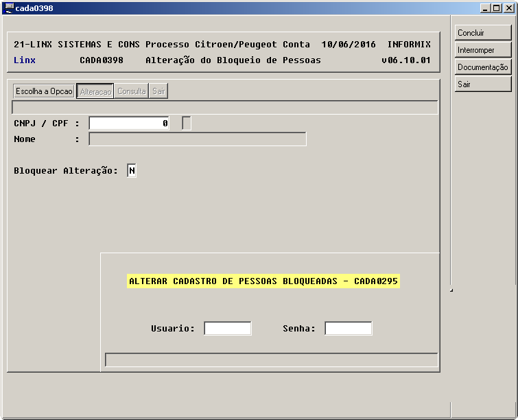Open Documentação from the side panel

click(x=482, y=67)
